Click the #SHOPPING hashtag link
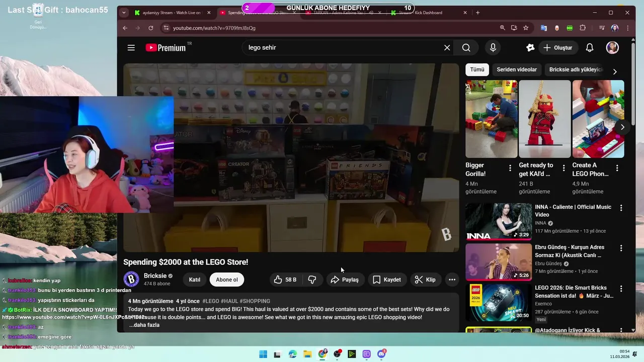This screenshot has height=362, width=644. pos(255,301)
